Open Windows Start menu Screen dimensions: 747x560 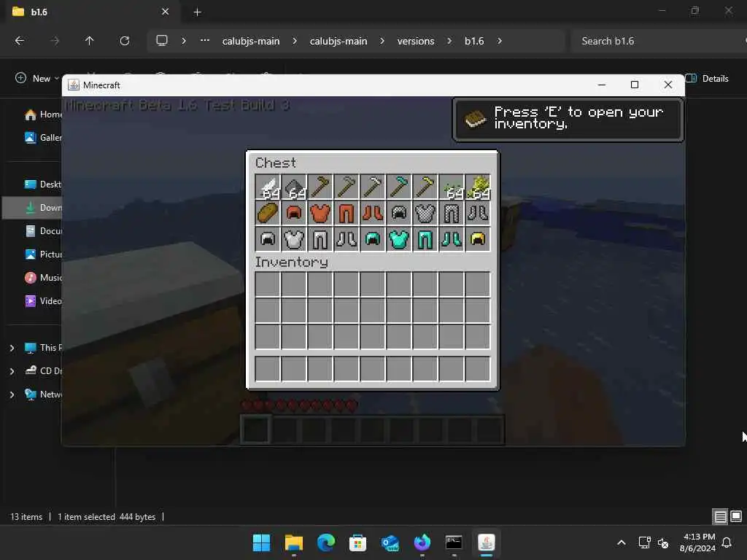(262, 542)
